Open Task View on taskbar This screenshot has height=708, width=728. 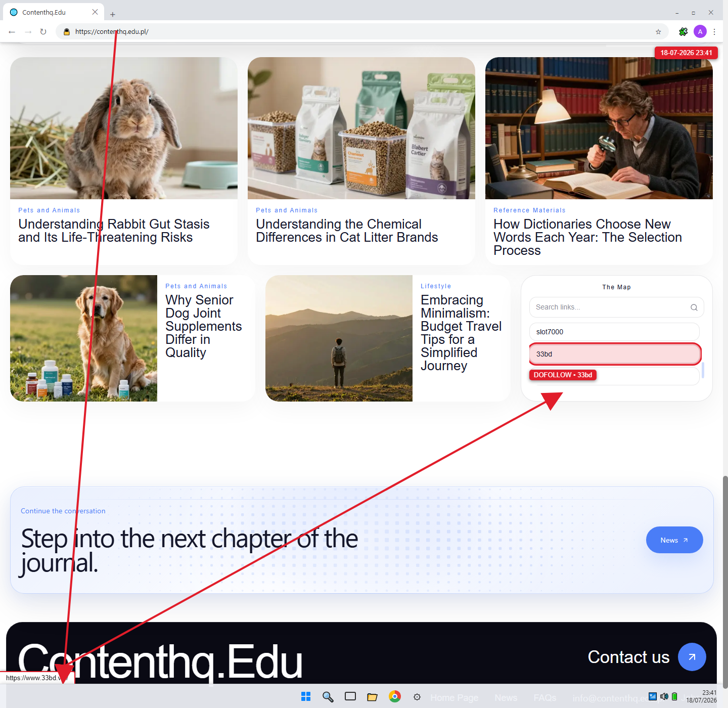click(x=350, y=696)
